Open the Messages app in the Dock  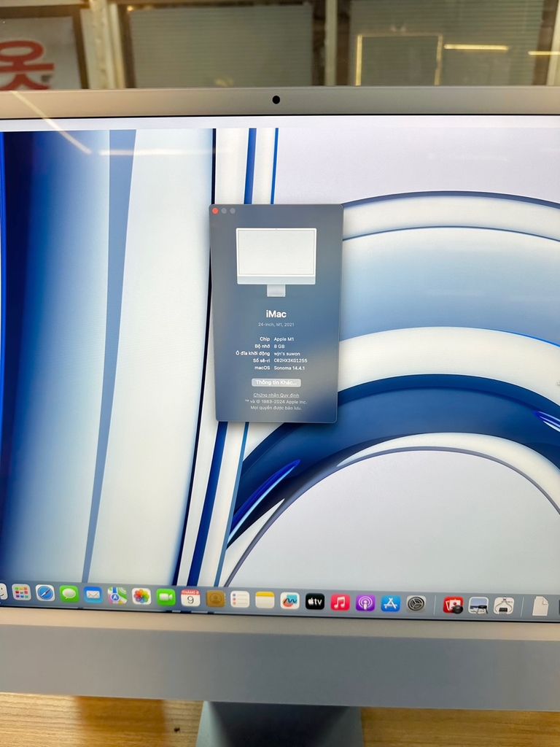pos(69,594)
